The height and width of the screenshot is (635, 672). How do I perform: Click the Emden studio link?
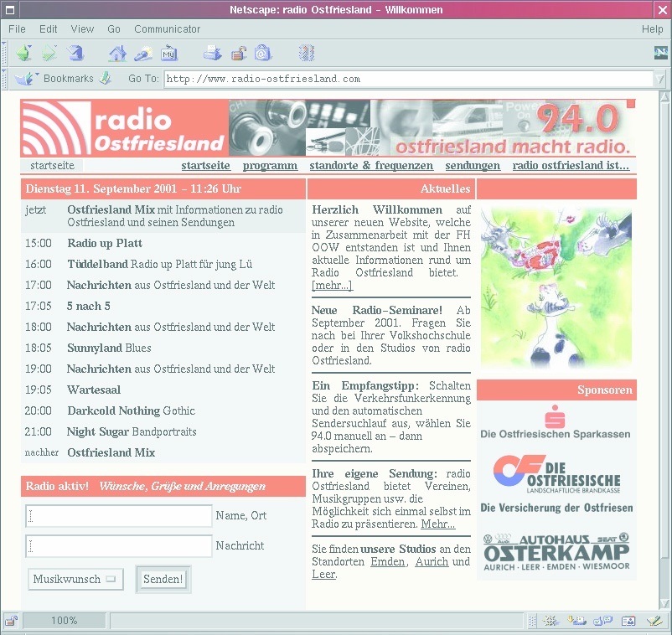click(387, 561)
